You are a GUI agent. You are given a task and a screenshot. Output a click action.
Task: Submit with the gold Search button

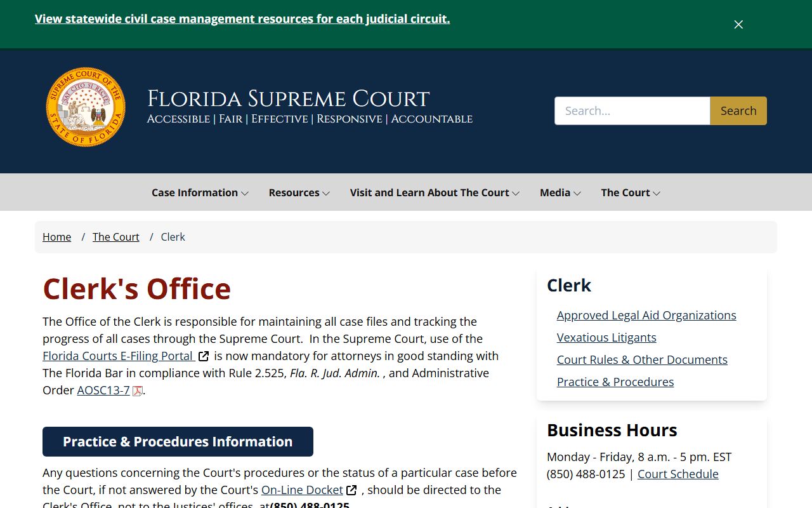(738, 110)
